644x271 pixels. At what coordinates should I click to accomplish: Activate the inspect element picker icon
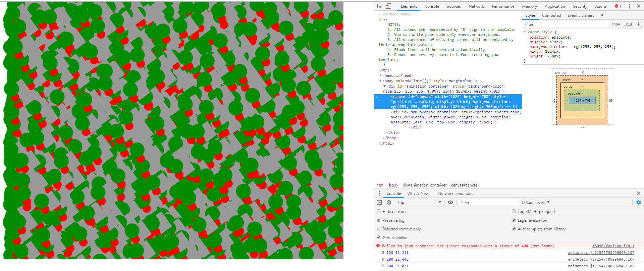point(379,6)
